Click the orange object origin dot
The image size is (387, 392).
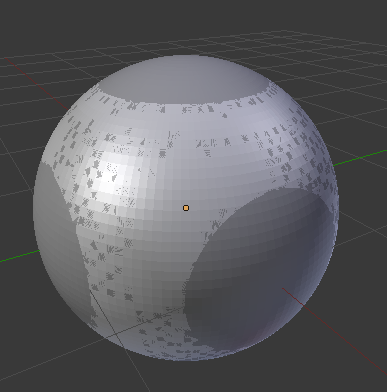186,208
